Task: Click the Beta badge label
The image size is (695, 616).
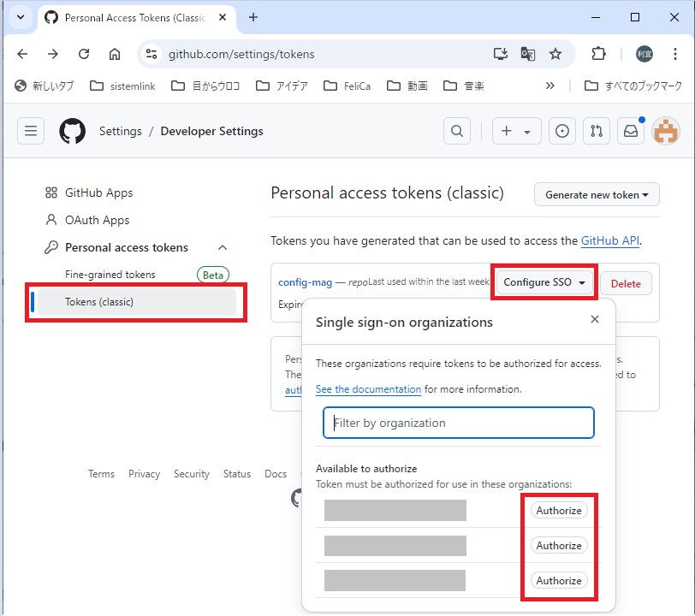Action: pos(213,275)
